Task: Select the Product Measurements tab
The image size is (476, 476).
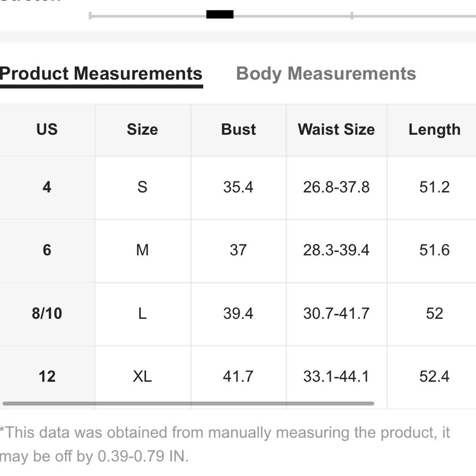Action: (101, 74)
